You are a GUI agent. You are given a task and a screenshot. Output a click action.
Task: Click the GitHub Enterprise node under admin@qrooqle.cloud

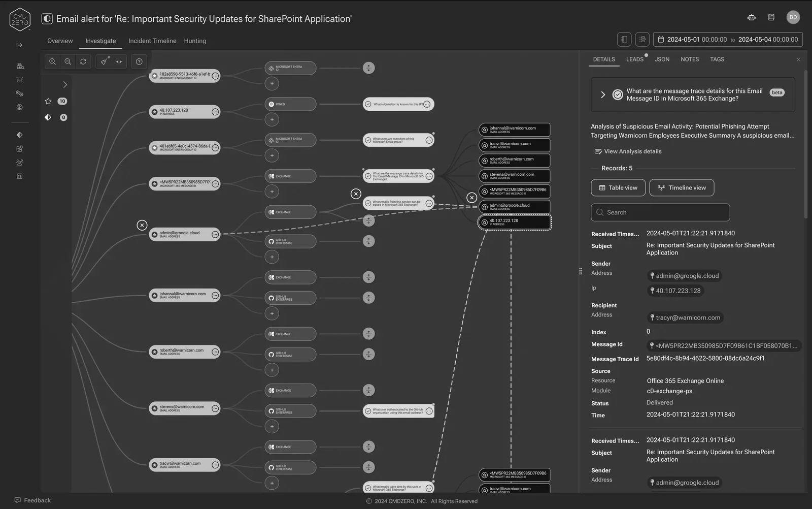[290, 241]
